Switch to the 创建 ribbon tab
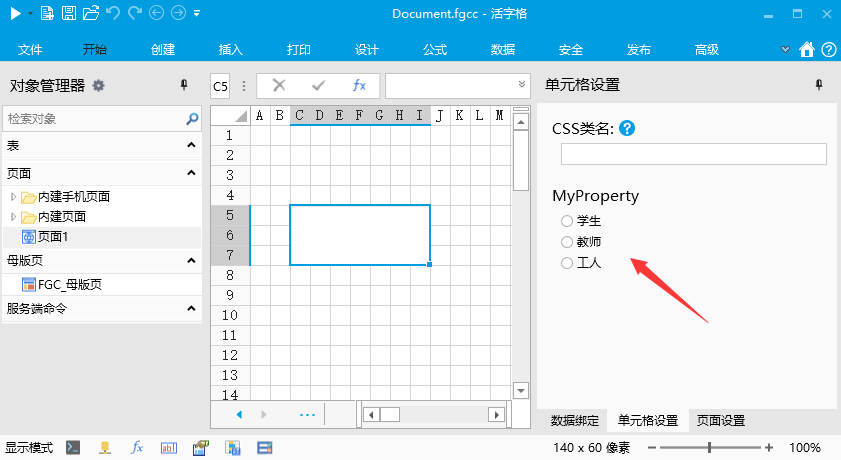This screenshot has width=841, height=460. pos(163,49)
